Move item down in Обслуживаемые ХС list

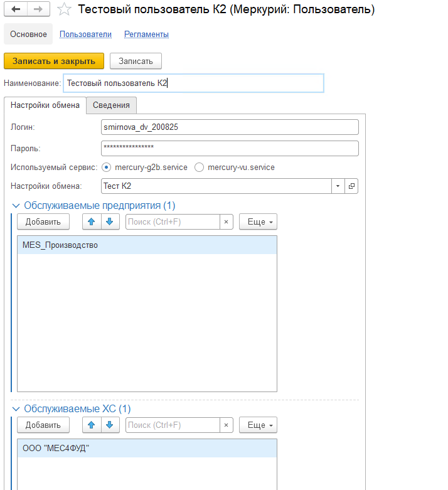[x=109, y=425]
